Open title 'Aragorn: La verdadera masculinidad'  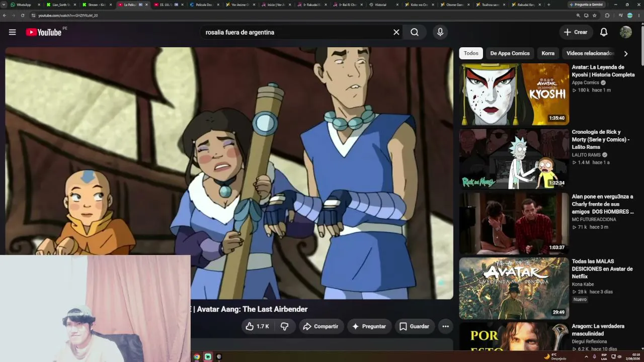pos(598,330)
